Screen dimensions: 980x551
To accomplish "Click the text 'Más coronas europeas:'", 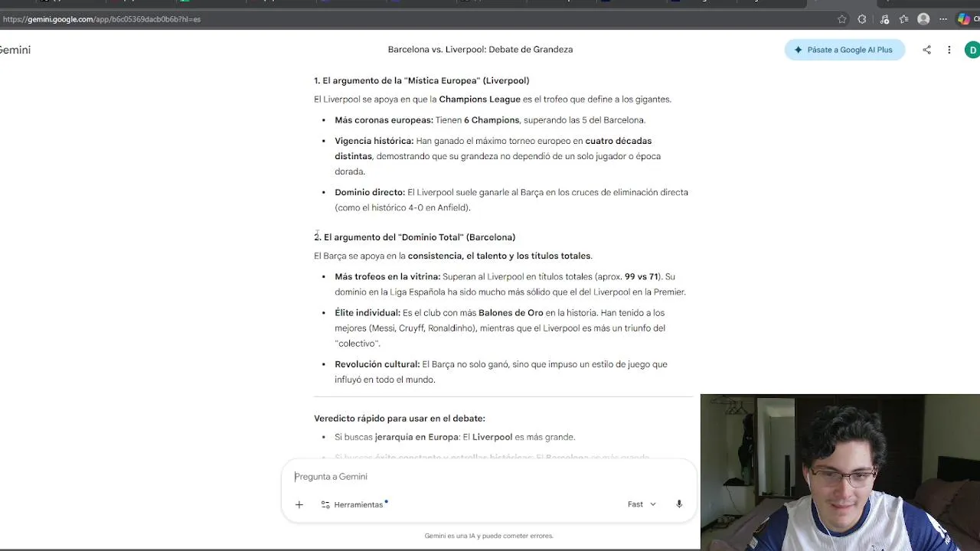I will (384, 120).
